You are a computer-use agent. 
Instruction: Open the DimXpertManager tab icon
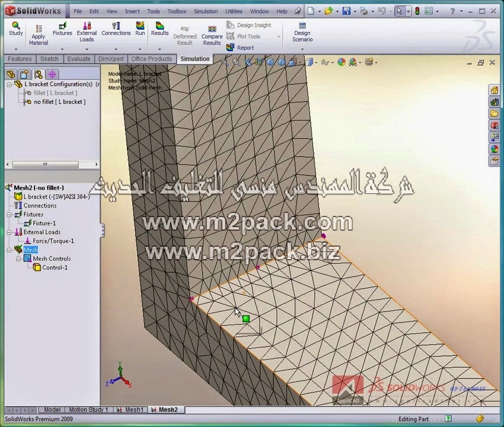[x=52, y=74]
